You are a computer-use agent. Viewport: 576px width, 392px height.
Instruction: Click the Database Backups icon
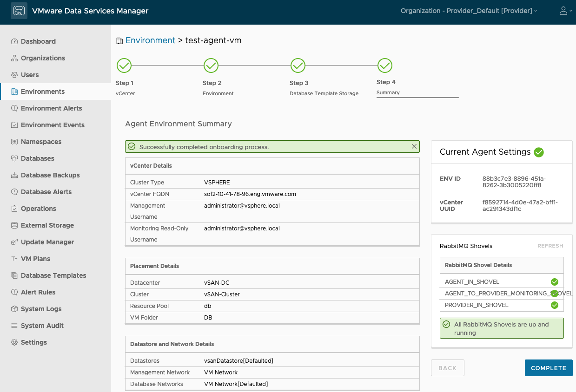[x=14, y=175]
